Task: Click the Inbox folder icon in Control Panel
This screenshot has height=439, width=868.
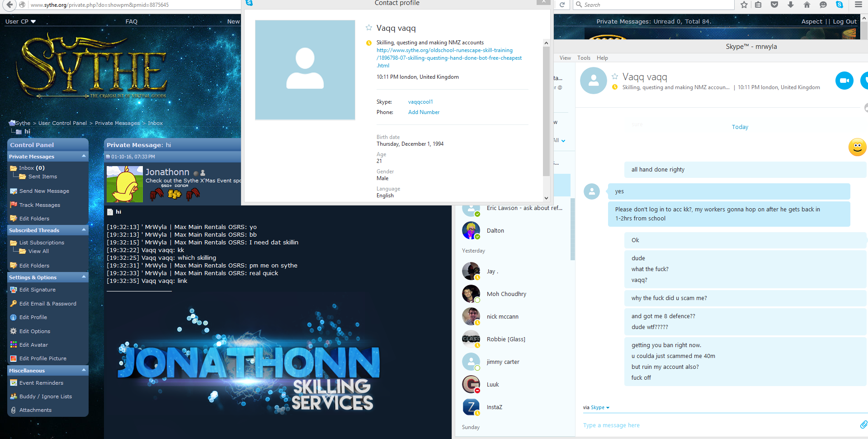Action: (14, 168)
